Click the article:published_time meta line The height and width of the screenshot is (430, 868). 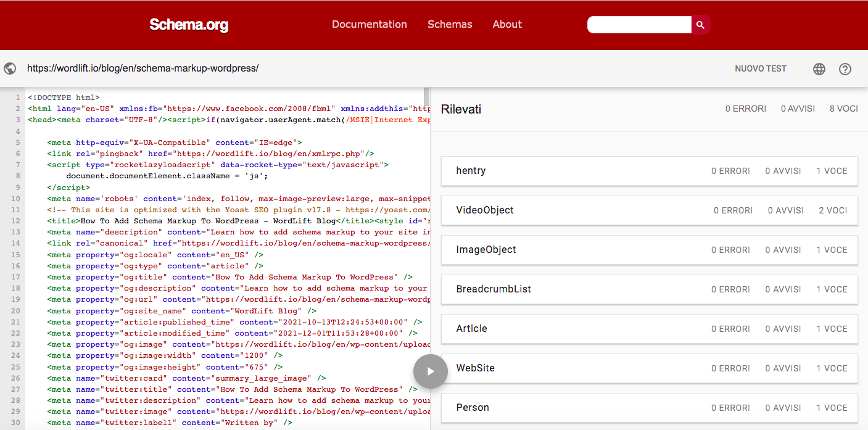[234, 322]
